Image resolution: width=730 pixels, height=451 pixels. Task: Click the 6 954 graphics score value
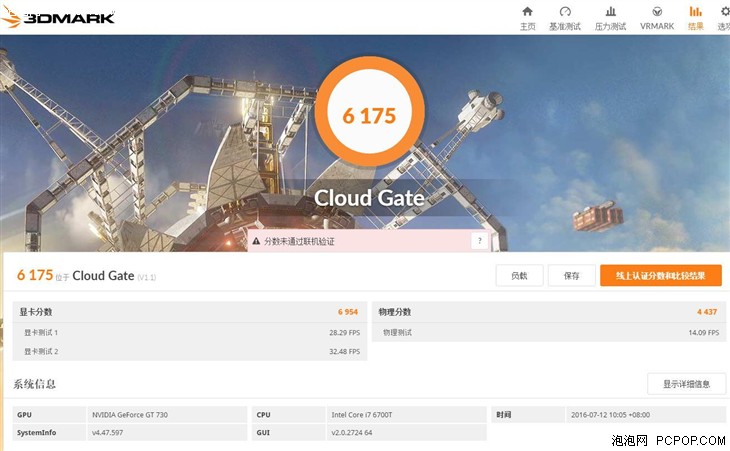coord(348,312)
